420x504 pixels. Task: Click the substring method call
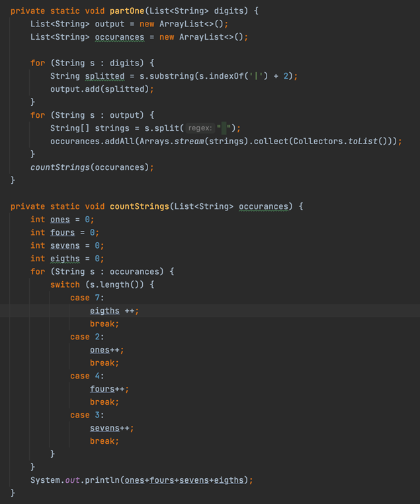pos(172,76)
